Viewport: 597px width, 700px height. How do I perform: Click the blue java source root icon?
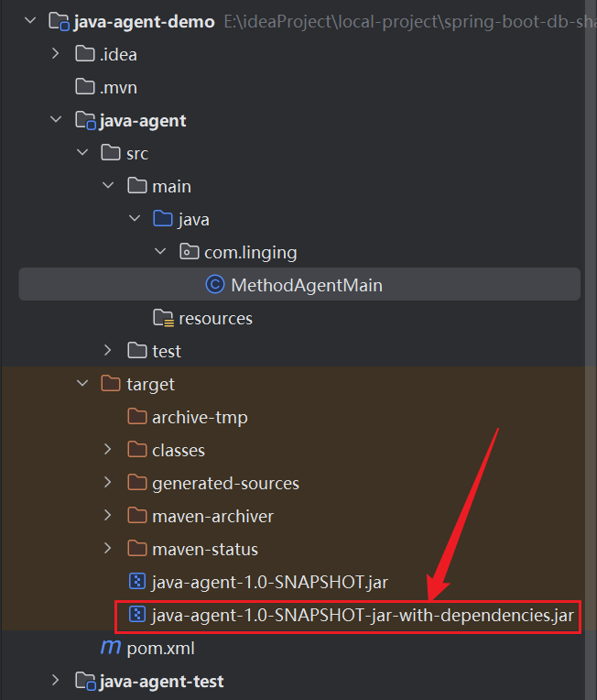point(163,219)
